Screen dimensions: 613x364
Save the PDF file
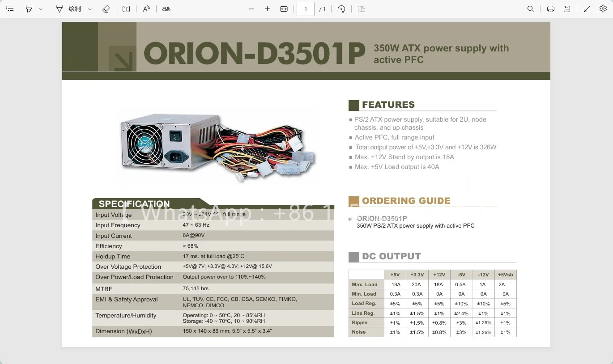(567, 9)
